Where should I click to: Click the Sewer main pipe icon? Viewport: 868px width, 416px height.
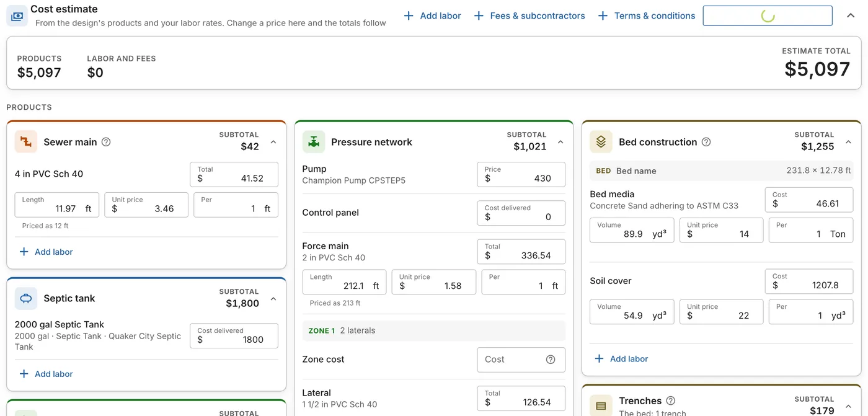[26, 142]
